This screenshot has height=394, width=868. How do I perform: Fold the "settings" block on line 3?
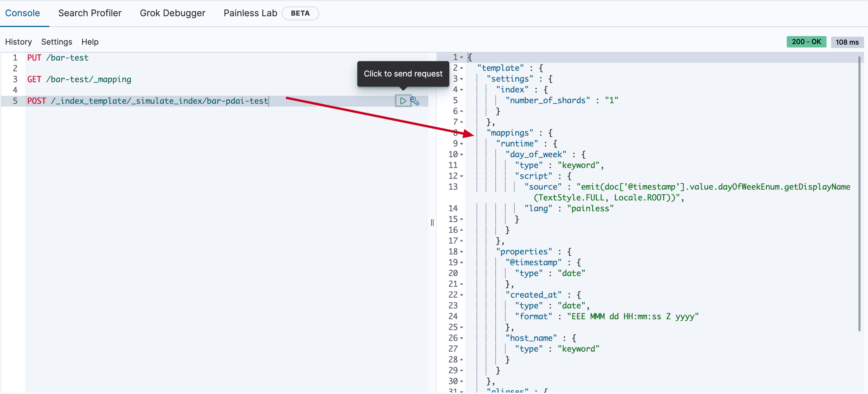coord(462,79)
